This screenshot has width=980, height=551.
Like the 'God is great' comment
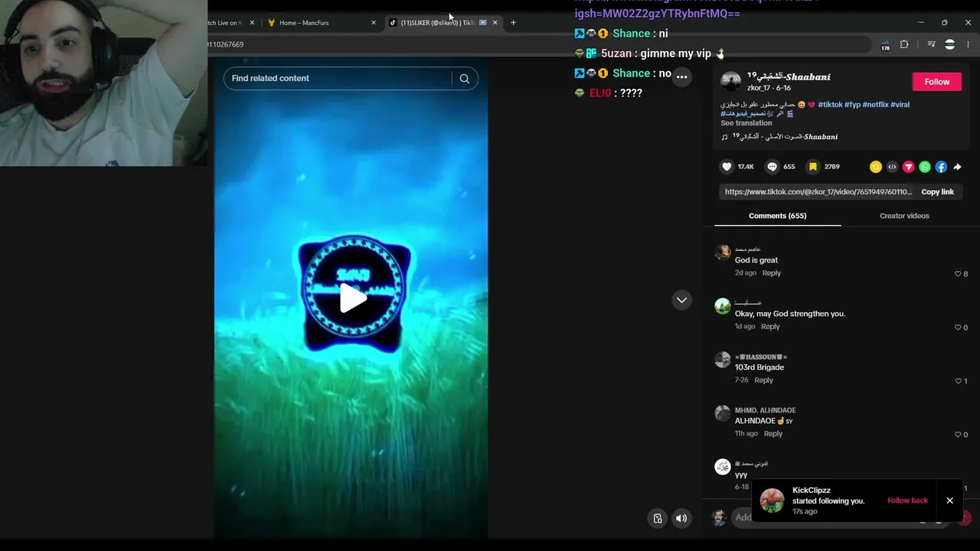[x=958, y=274]
